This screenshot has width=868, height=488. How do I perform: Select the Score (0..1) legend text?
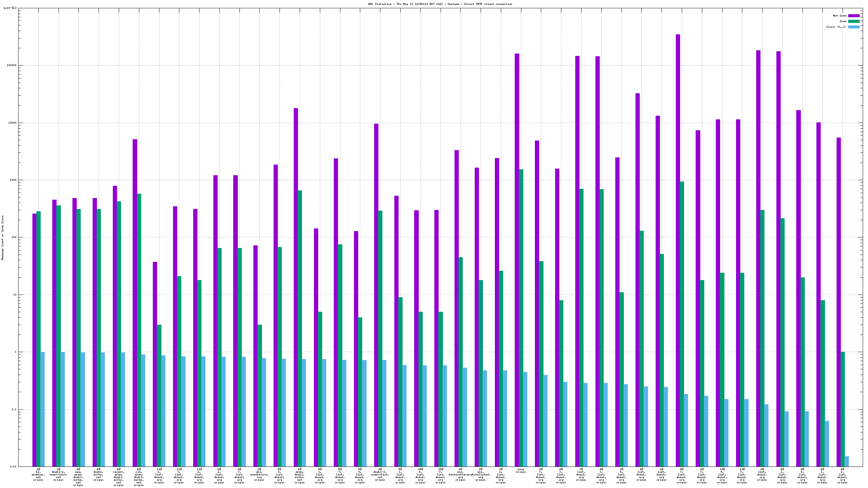(x=836, y=27)
